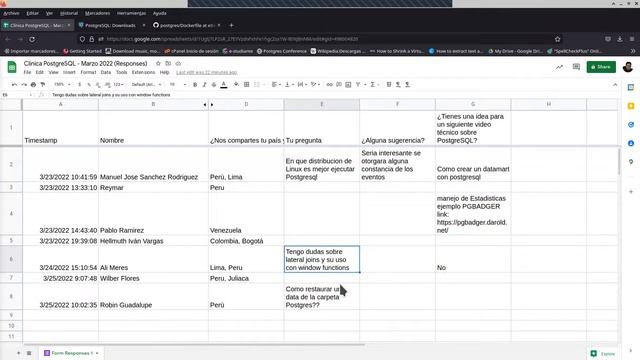Decrease decimal places
Screen dimensions: 640x360
coord(98,84)
